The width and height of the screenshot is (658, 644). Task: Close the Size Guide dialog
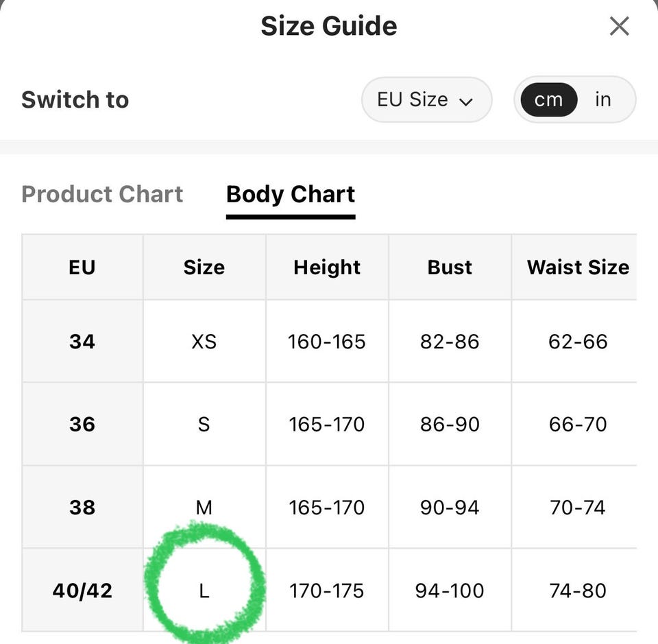tap(619, 27)
